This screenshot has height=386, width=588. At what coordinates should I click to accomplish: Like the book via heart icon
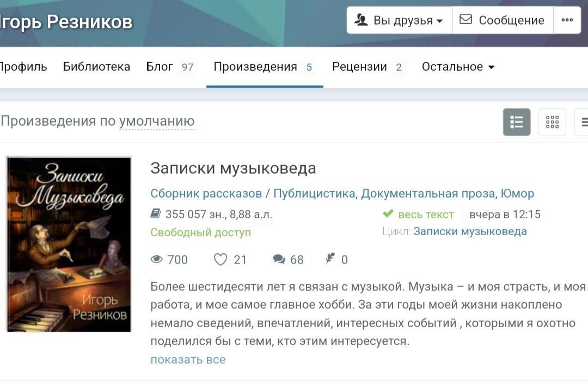220,259
